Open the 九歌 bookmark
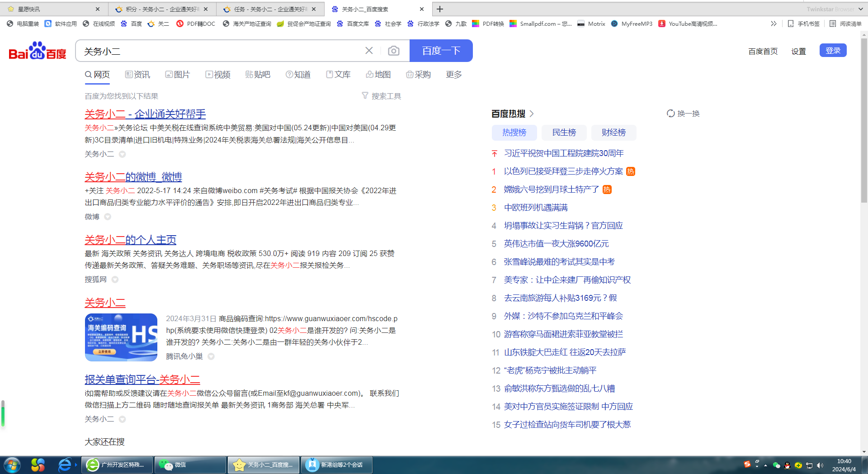 pos(456,24)
